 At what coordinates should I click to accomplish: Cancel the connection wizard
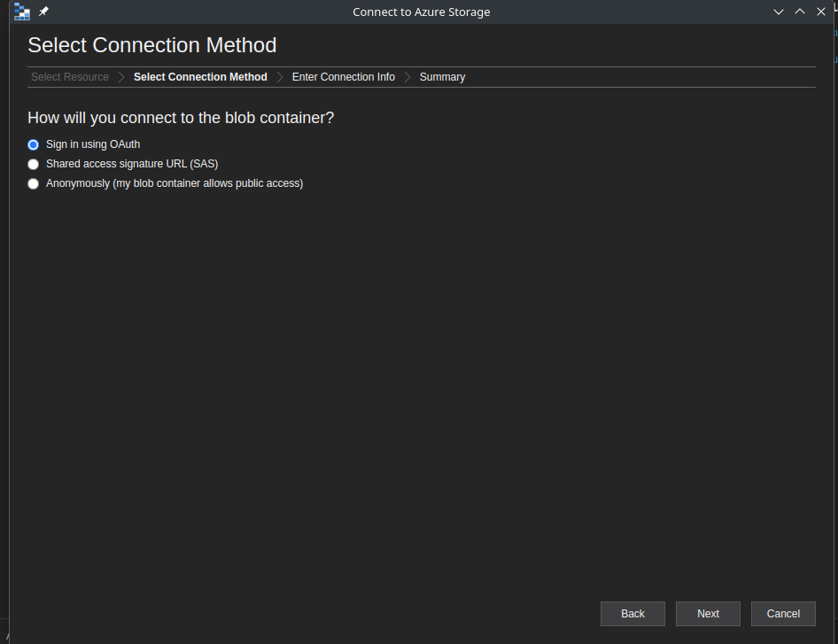pos(783,614)
